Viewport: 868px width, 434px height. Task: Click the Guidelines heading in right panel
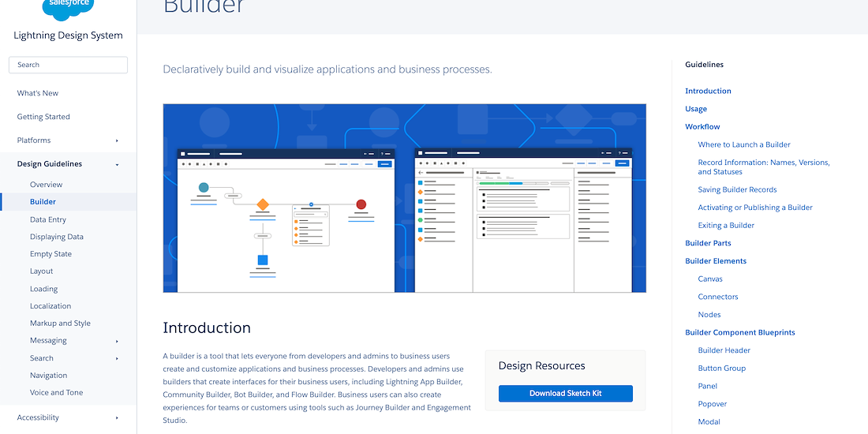(x=704, y=64)
